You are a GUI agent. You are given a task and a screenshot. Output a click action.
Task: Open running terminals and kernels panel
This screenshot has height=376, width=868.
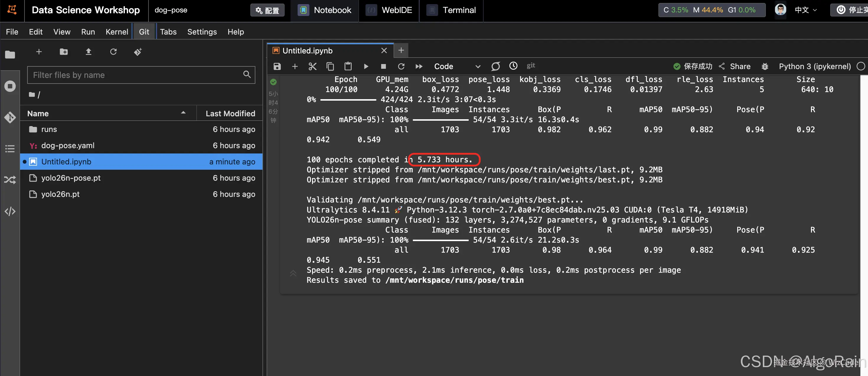click(x=10, y=86)
